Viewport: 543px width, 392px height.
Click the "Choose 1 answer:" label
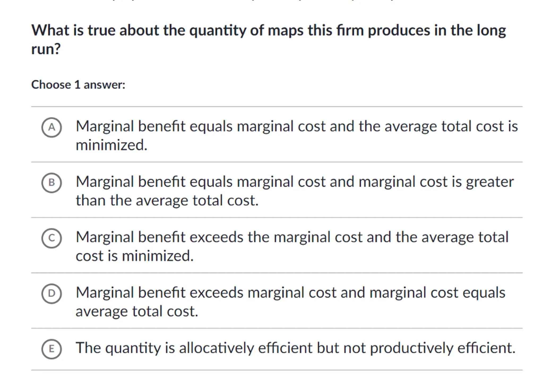(x=78, y=85)
